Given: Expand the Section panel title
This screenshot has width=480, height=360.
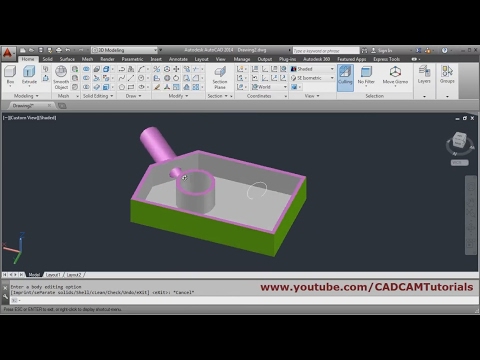Looking at the screenshot, I should pos(220,96).
